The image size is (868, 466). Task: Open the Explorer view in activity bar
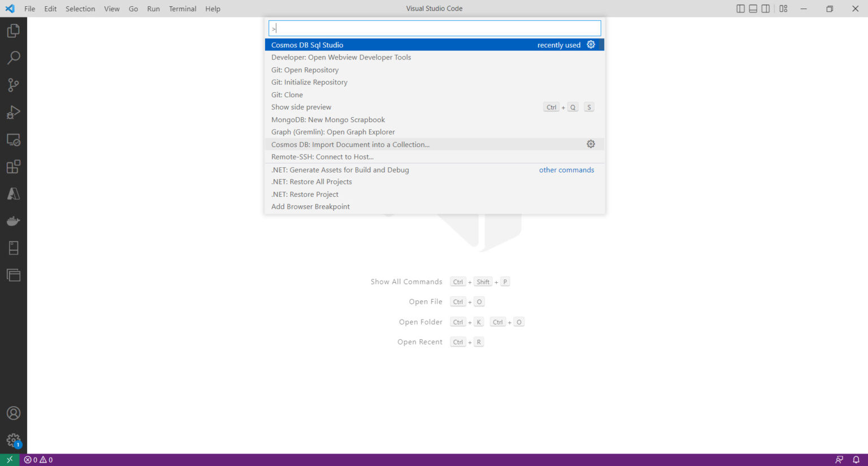pos(14,31)
